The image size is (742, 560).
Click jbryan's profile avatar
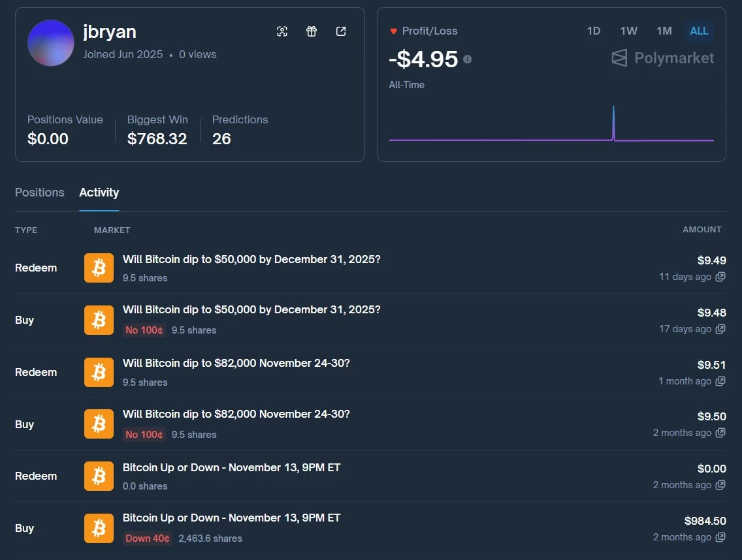click(x=50, y=43)
